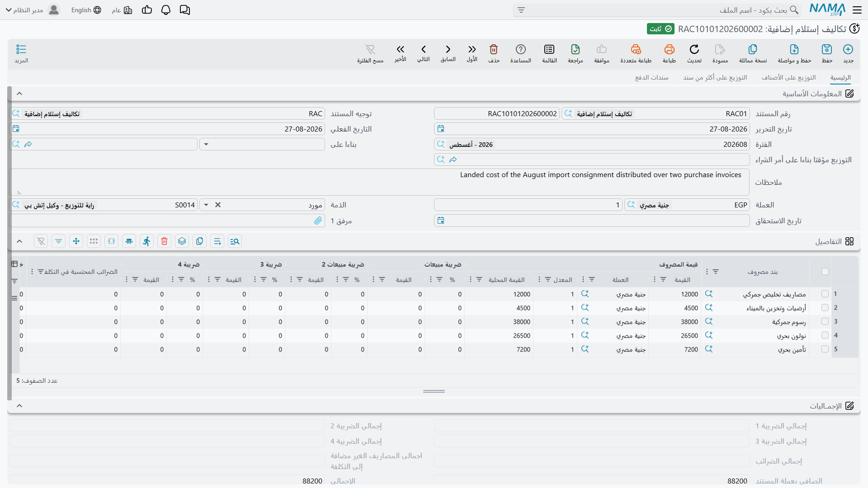The image size is (868, 488).
Task: Click طباعة متعددة (Multiple print) icon
Action: pos(636,49)
